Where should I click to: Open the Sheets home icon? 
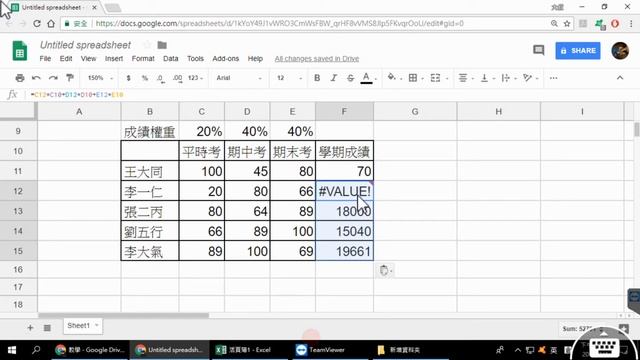point(20,51)
